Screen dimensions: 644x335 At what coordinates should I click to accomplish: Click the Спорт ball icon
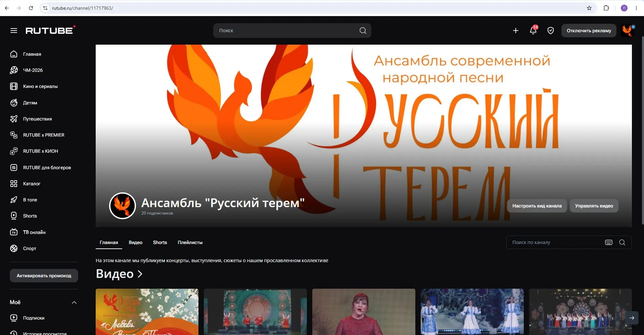tap(14, 248)
